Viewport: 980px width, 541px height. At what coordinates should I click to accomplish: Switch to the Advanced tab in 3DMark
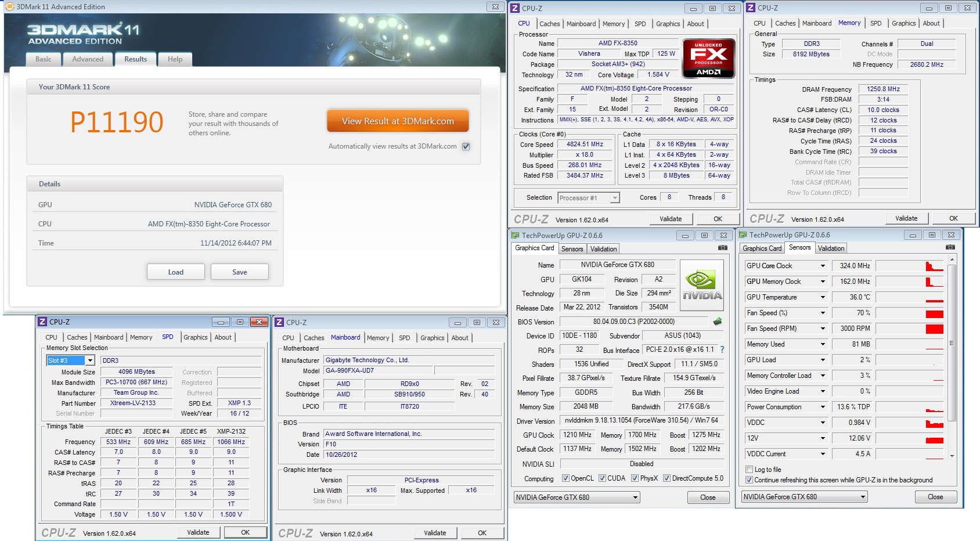tap(88, 59)
